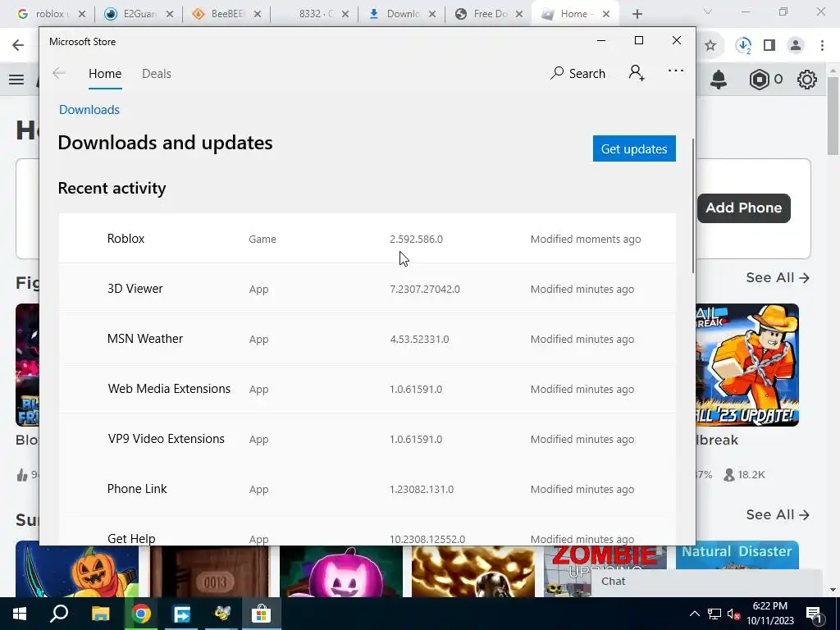
Task: Follow the Downloads breadcrumb link
Action: pos(89,110)
